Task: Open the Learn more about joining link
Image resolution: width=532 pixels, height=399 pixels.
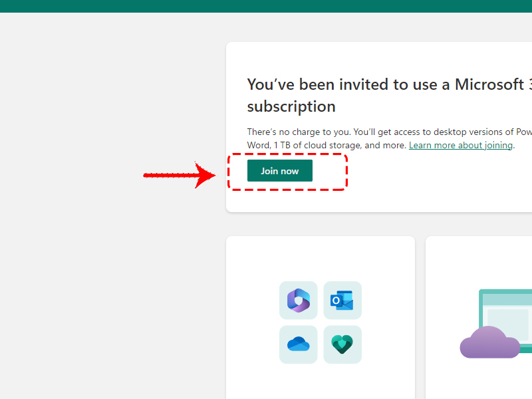Action: coord(460,145)
